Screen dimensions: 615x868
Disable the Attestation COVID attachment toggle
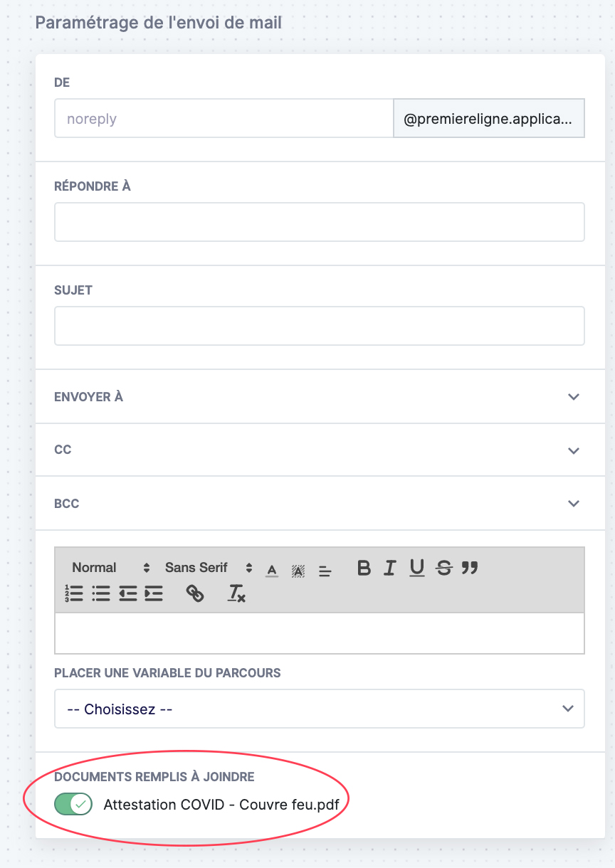click(x=73, y=805)
